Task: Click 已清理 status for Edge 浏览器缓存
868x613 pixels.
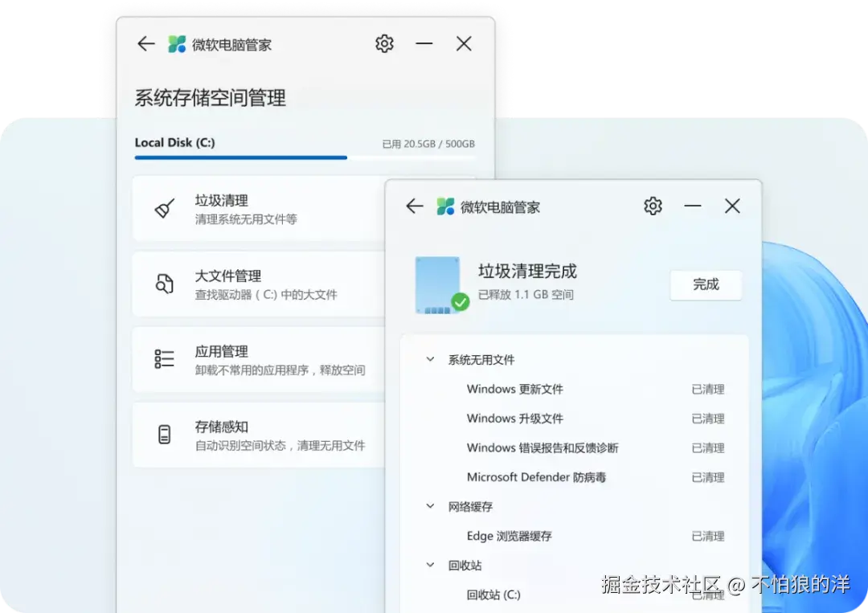Action: pyautogui.click(x=708, y=536)
